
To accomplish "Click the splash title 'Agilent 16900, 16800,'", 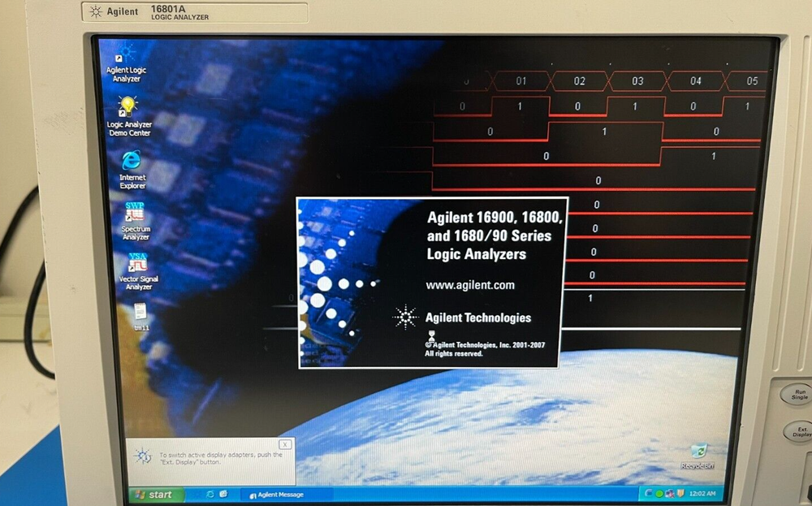I will [494, 218].
